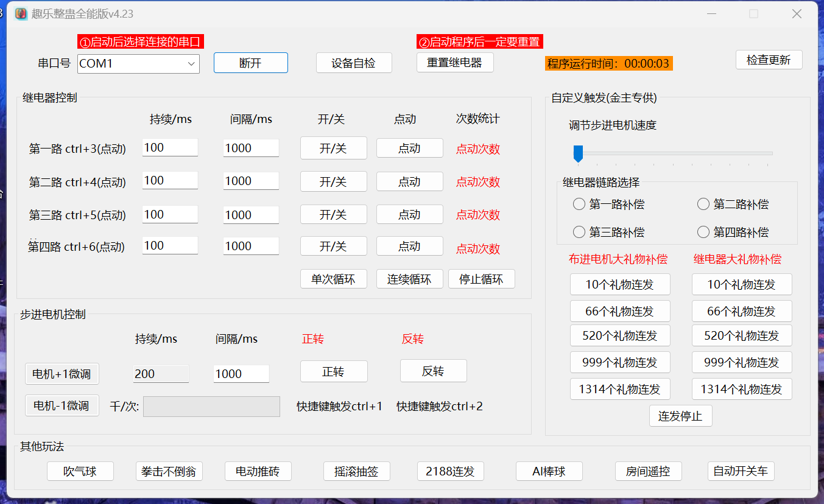Click 断开 to disconnect the serial port
Screen dimensions: 824x504
[250, 62]
